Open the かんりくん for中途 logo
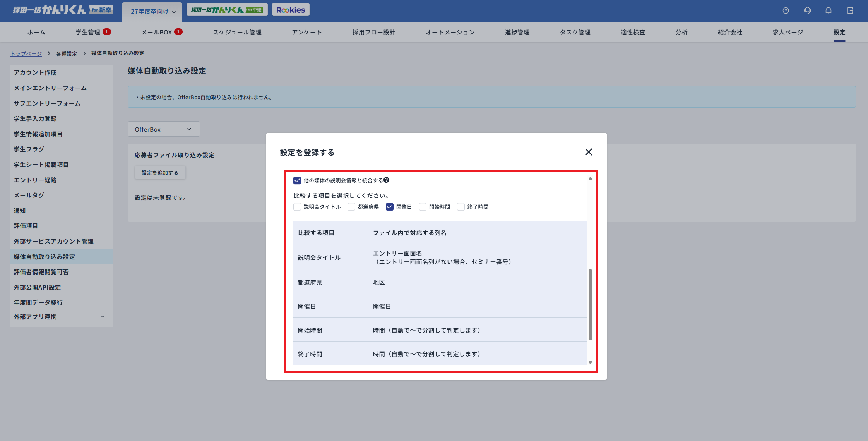This screenshot has width=868, height=441. point(227,10)
